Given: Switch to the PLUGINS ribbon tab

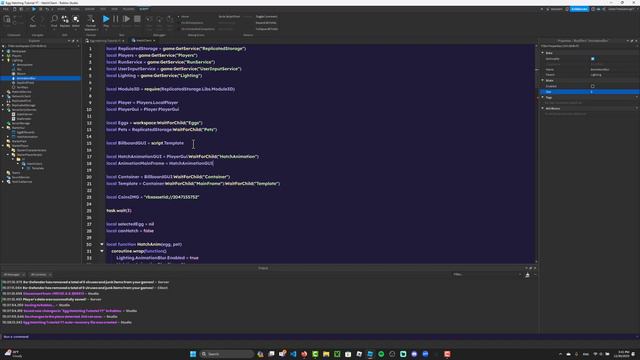Looking at the screenshot, I should tap(129, 9).
